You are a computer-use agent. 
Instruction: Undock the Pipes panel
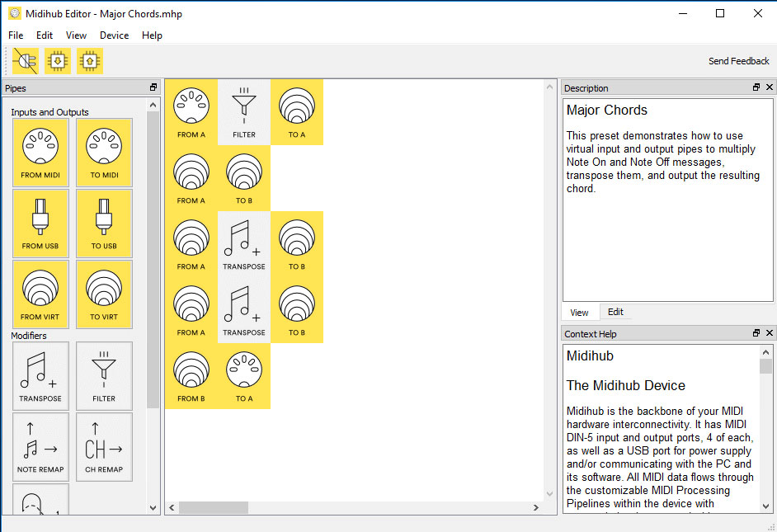pyautogui.click(x=153, y=87)
